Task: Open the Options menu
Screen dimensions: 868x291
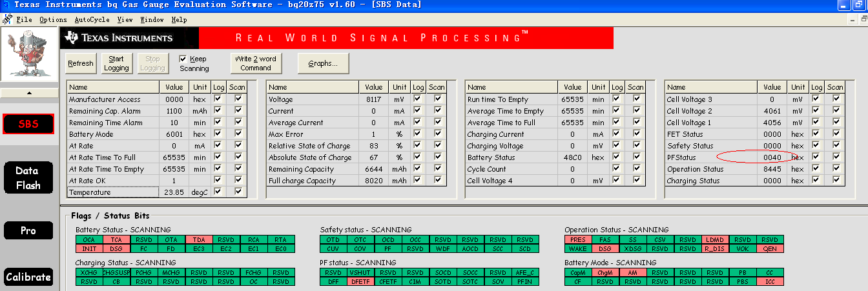Action: point(53,19)
